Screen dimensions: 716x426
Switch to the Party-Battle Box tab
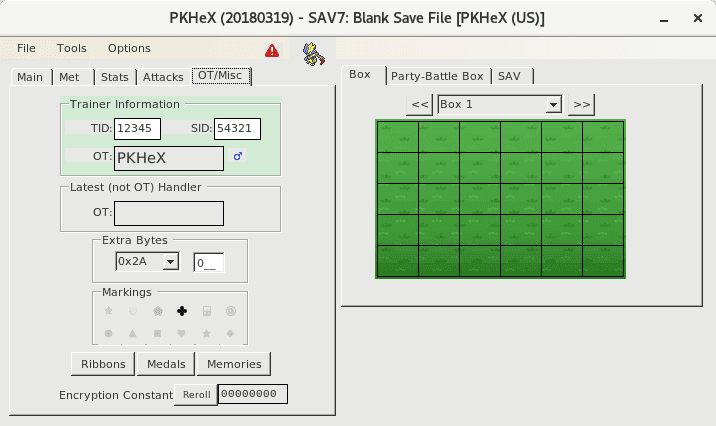point(437,76)
